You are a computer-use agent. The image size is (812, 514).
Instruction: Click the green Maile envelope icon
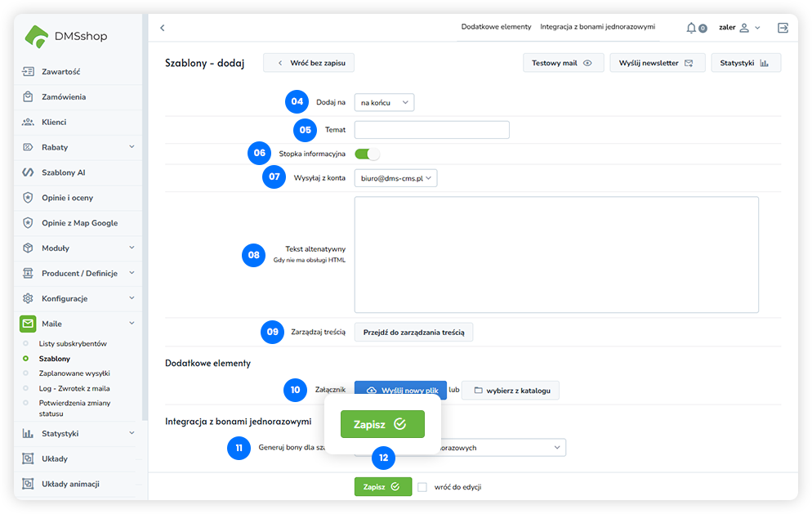(28, 324)
